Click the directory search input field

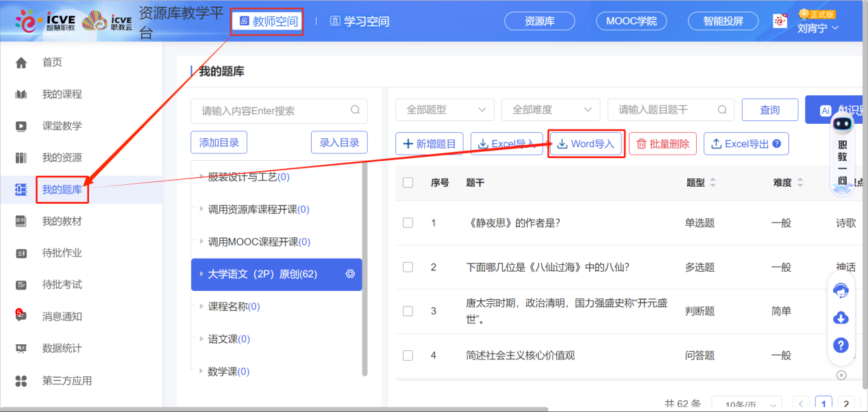pos(274,111)
